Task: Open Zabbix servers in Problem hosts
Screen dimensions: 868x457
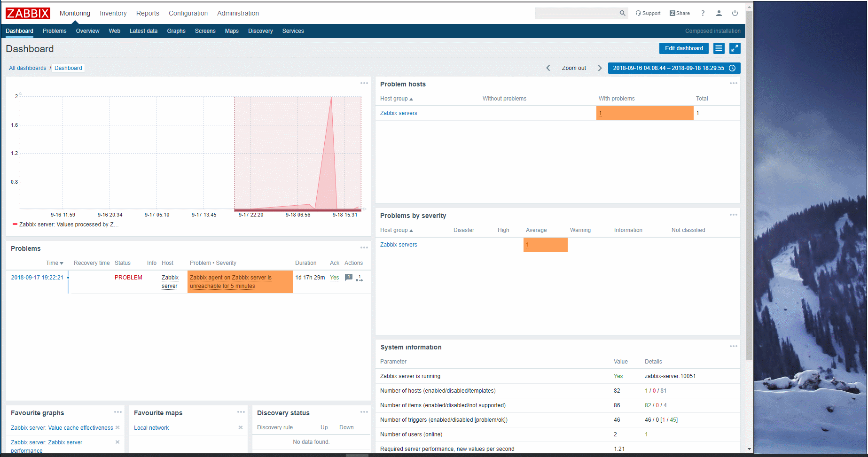Action: click(x=399, y=113)
